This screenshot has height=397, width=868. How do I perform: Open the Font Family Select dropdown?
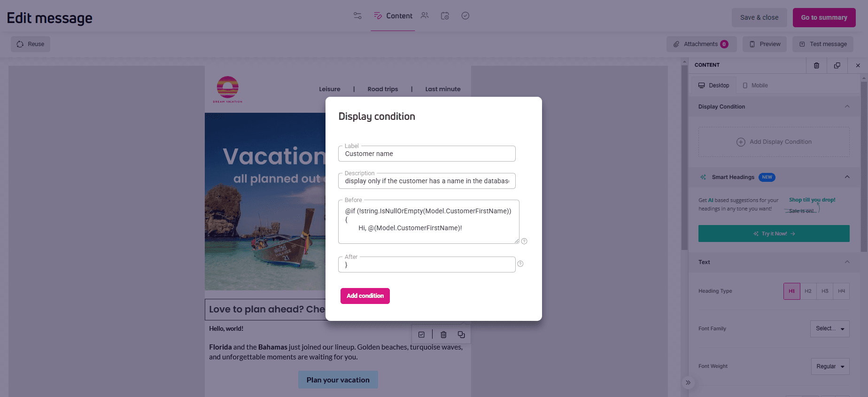830,329
